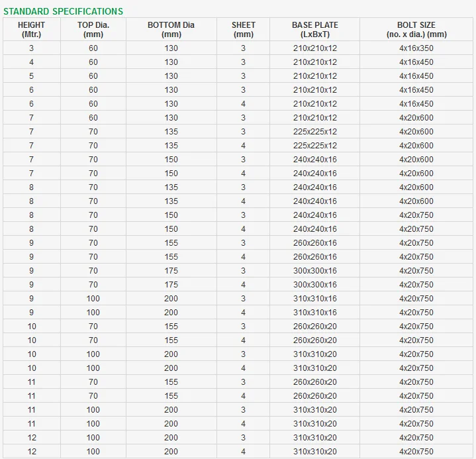
Task: Click the STANDARD SPECIFICATIONS heading
Action: [63, 11]
